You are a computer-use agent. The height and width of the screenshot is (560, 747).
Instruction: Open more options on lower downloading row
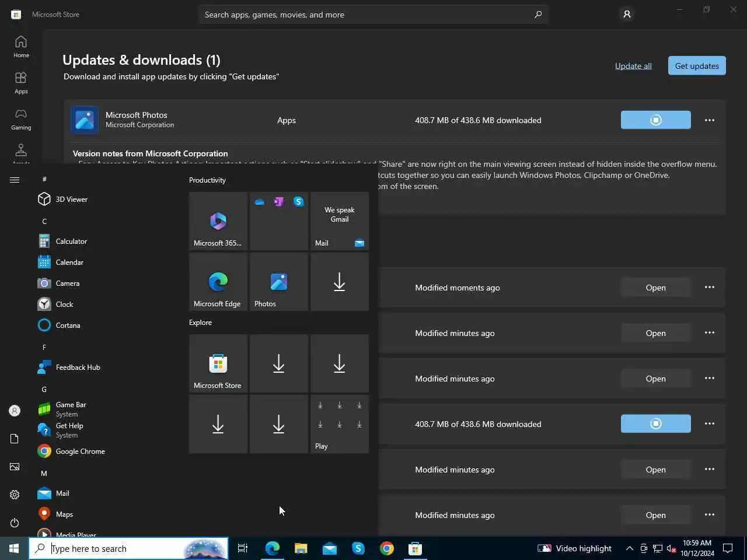(710, 424)
